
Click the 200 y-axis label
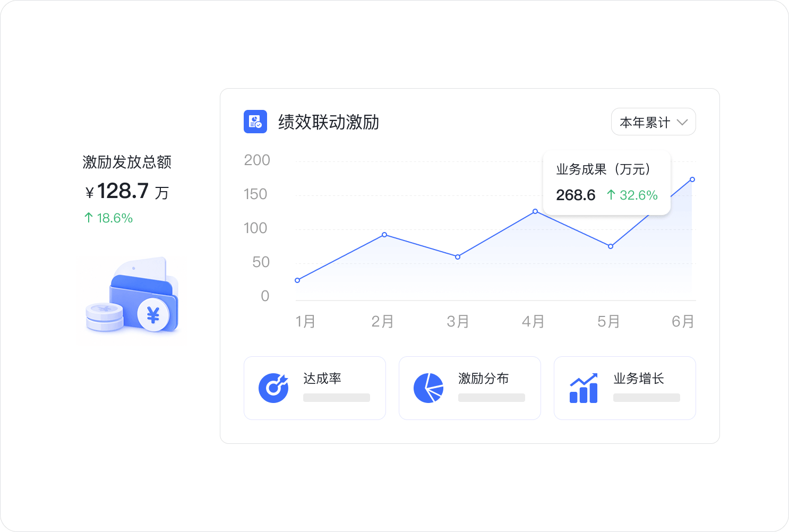tap(257, 160)
